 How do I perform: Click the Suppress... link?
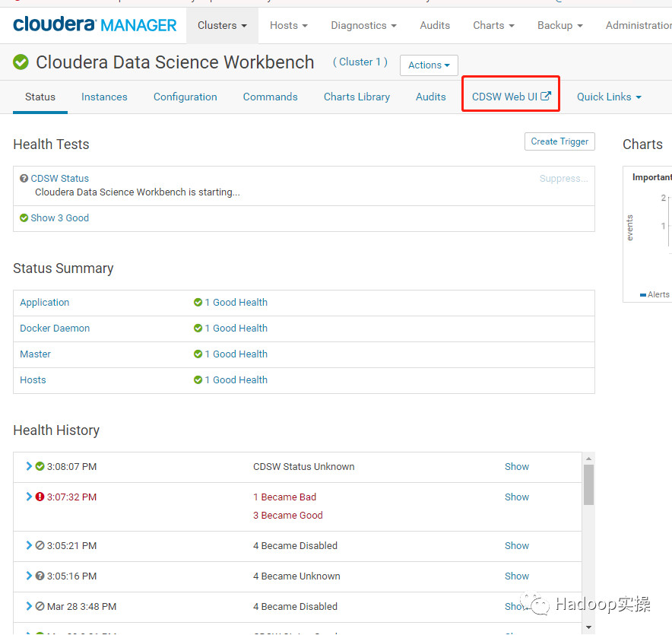click(x=563, y=179)
